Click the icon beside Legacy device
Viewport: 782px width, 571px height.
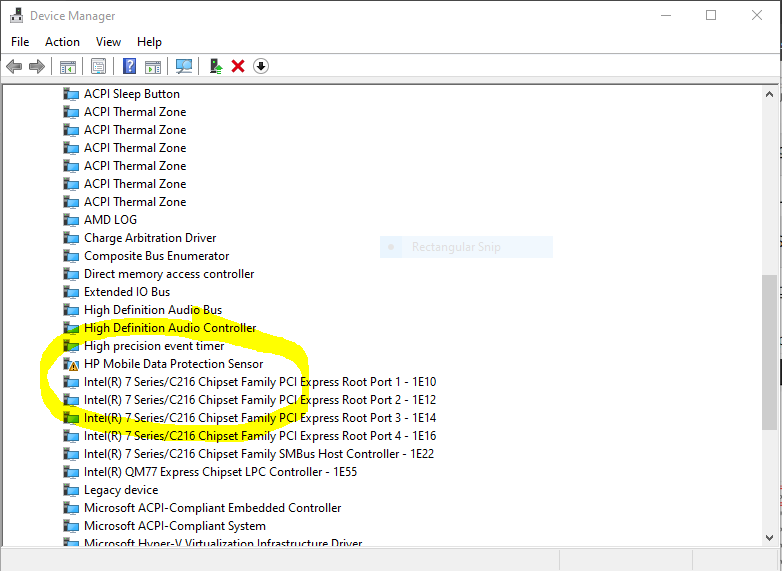[x=71, y=490]
